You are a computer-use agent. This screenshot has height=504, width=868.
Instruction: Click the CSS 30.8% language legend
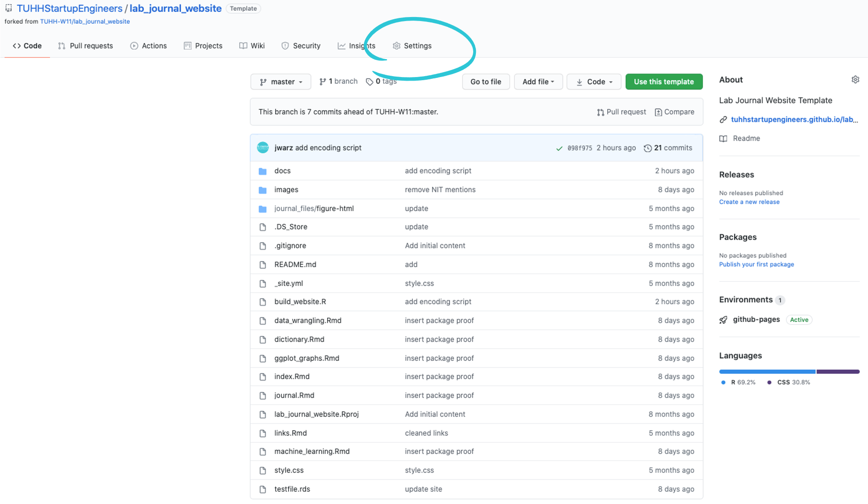pyautogui.click(x=789, y=382)
